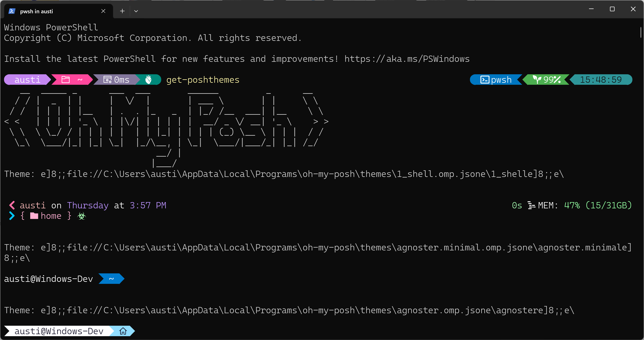This screenshot has height=340, width=644.
Task: Click the pink folder icon beside home
Action: coord(34,216)
